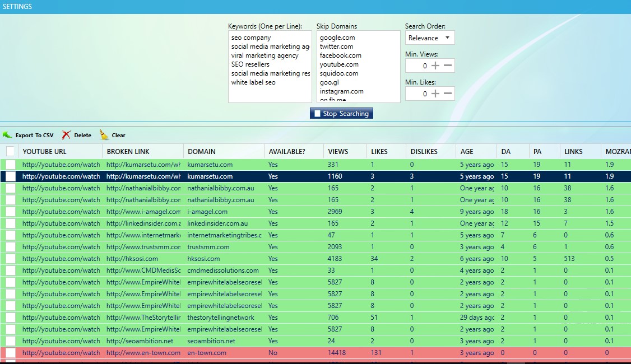Check the row with 331 views

(x=11, y=165)
